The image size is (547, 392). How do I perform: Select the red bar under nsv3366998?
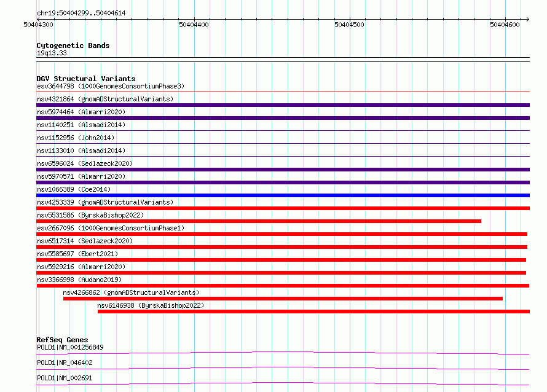pos(283,286)
